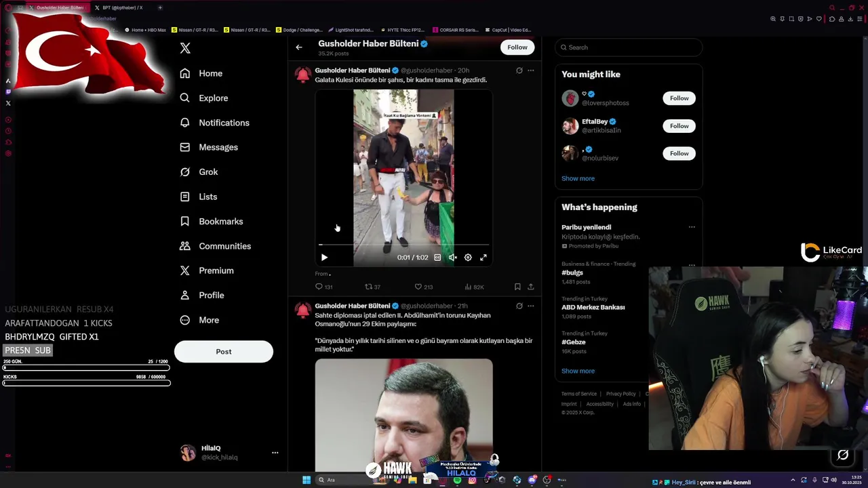Open Messages in the sidebar
The width and height of the screenshot is (868, 488).
click(209, 147)
